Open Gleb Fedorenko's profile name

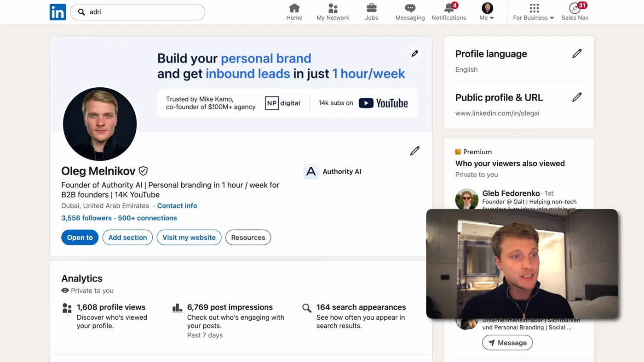click(x=511, y=193)
